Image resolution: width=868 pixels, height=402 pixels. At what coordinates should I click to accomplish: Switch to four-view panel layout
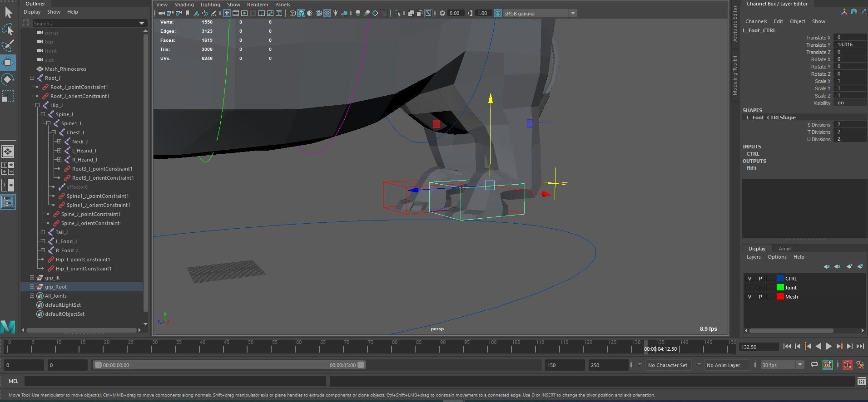pos(8,168)
